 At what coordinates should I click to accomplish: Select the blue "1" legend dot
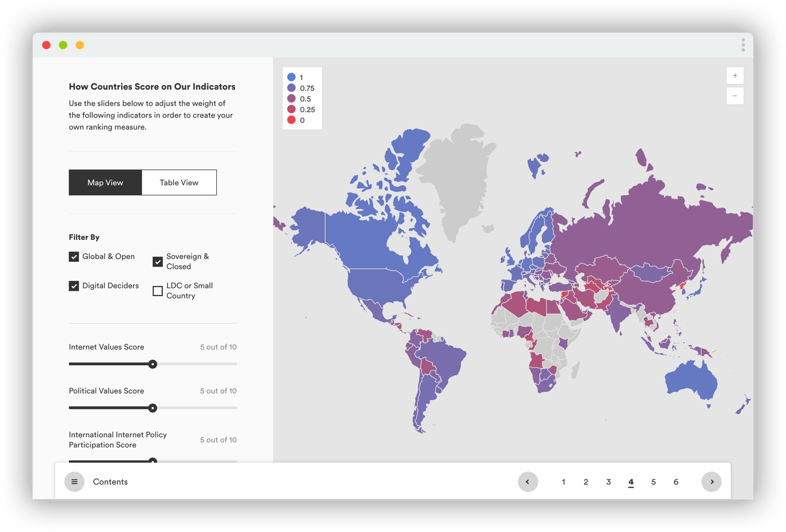[291, 77]
